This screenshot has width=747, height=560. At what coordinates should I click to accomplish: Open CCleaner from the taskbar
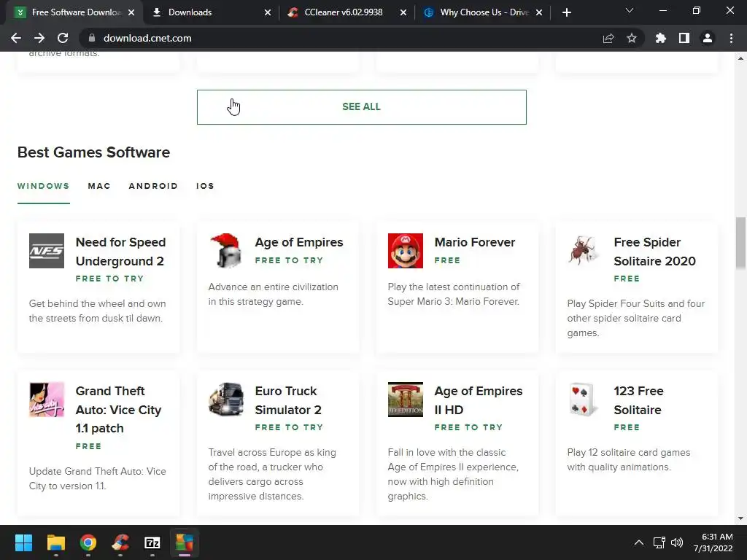[120, 542]
